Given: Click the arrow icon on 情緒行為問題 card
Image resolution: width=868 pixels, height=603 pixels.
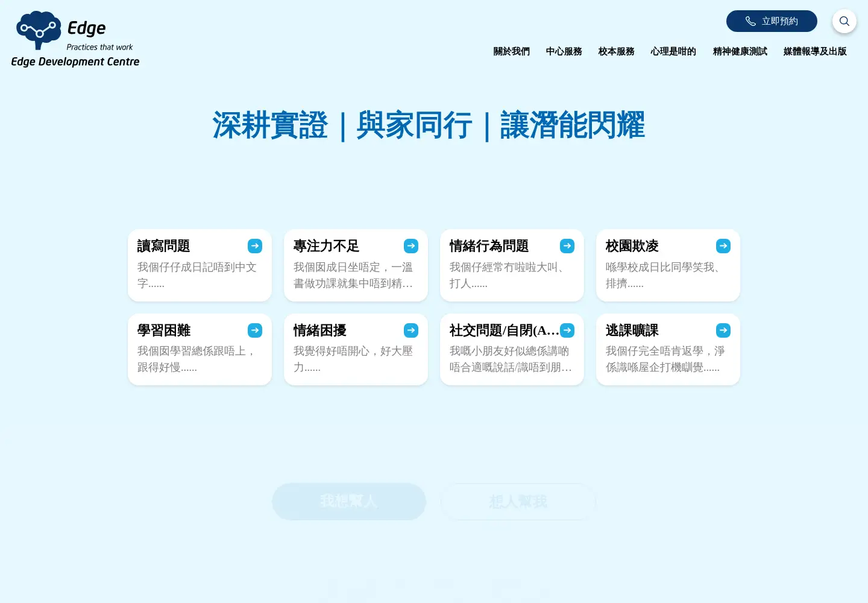Looking at the screenshot, I should click(x=567, y=246).
